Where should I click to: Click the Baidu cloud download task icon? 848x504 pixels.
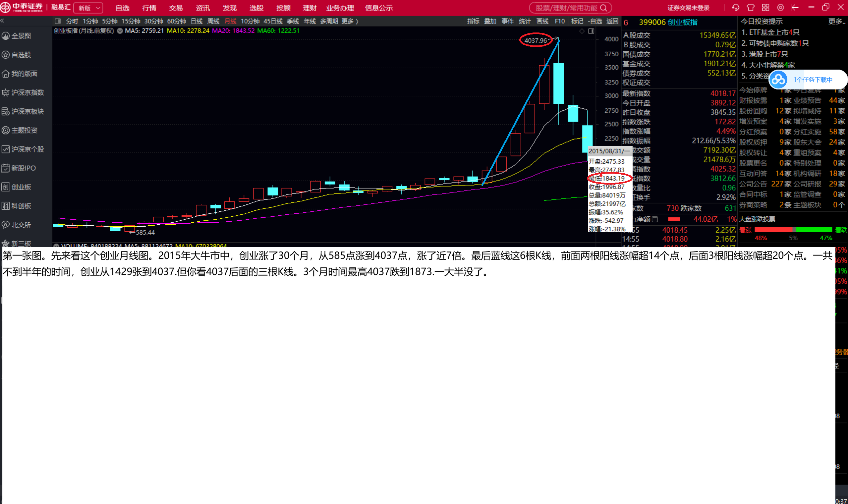(x=778, y=80)
